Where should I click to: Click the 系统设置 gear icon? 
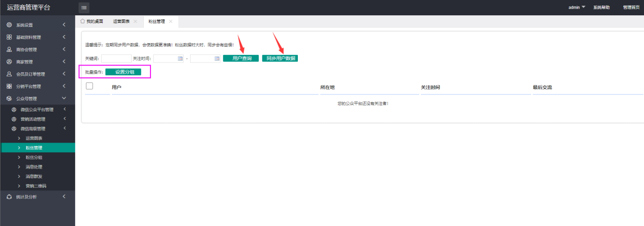coord(9,25)
